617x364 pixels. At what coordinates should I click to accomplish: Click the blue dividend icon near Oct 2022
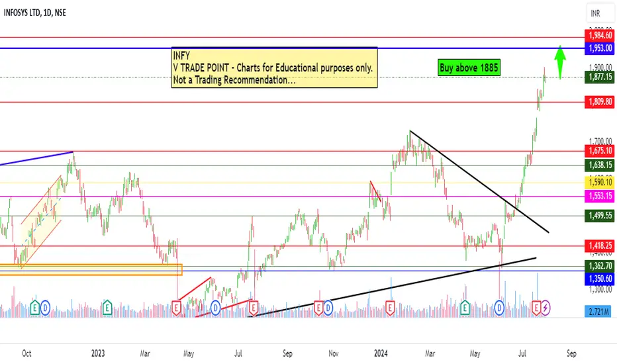[x=45, y=308]
